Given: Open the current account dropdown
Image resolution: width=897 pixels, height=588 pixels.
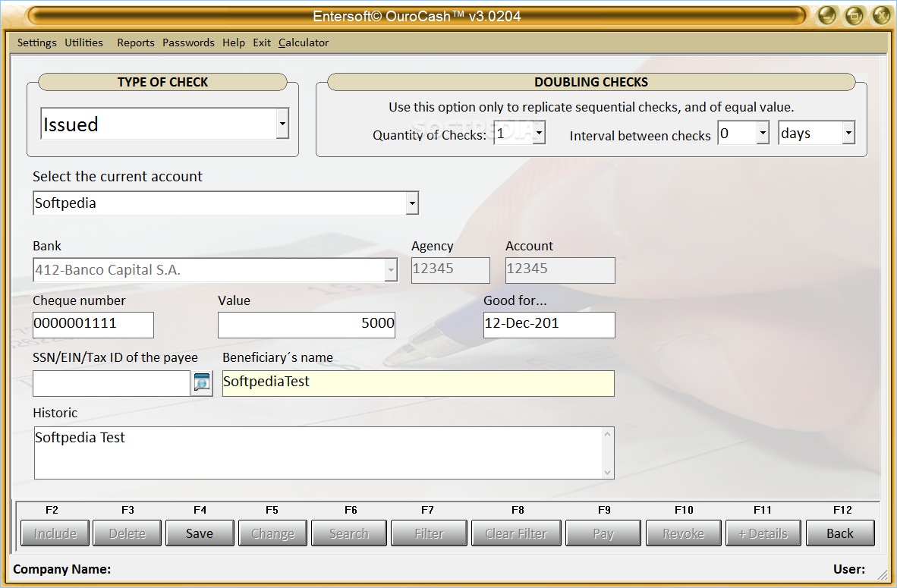Looking at the screenshot, I should click(412, 203).
